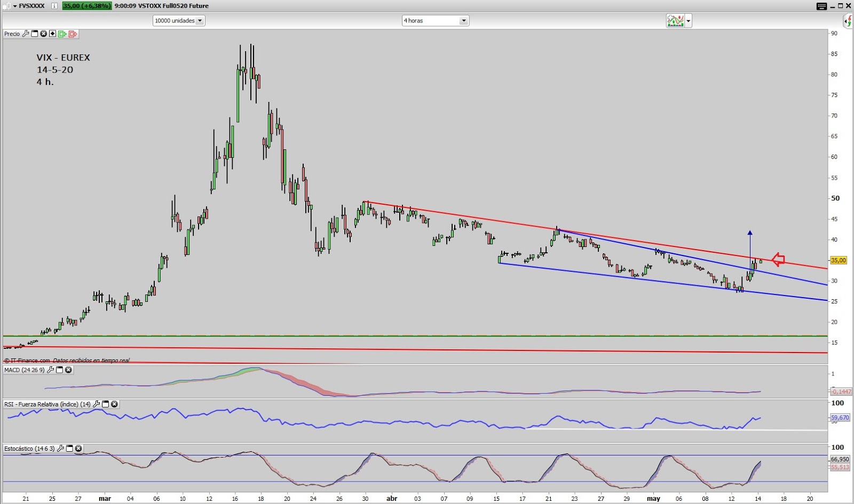
Task: Open RSI wrench settings
Action: coord(97,404)
